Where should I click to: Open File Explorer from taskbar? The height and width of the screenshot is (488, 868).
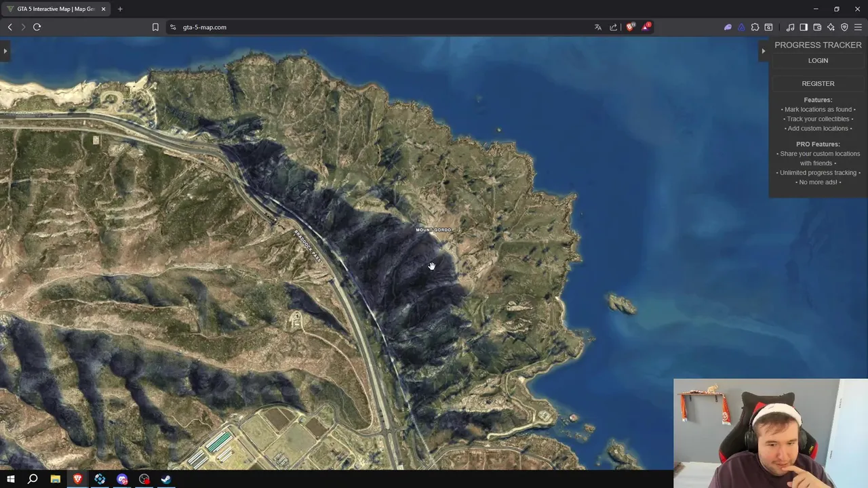click(55, 479)
